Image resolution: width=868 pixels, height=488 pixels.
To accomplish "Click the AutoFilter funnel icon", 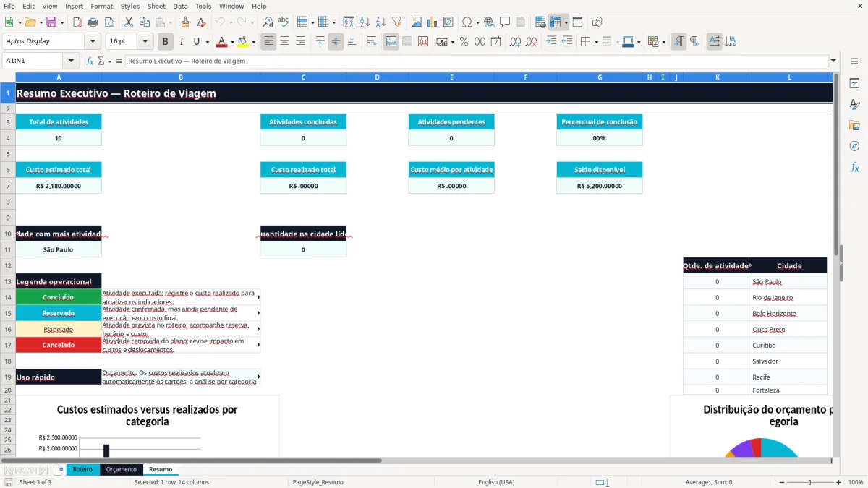I will (x=396, y=22).
